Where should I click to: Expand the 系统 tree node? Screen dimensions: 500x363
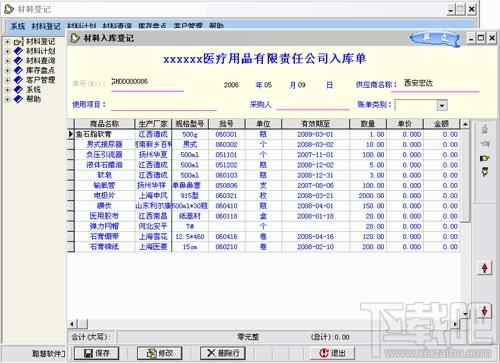pos(7,90)
